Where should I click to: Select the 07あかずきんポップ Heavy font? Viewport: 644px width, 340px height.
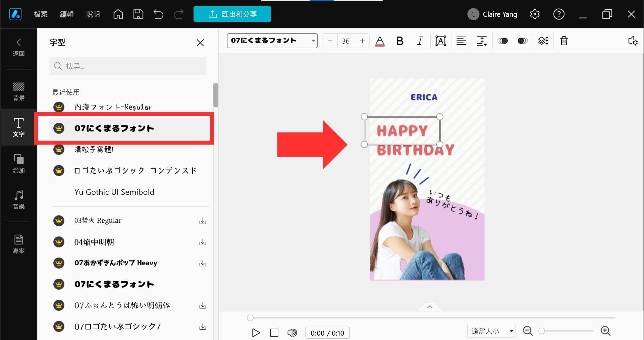tap(116, 263)
